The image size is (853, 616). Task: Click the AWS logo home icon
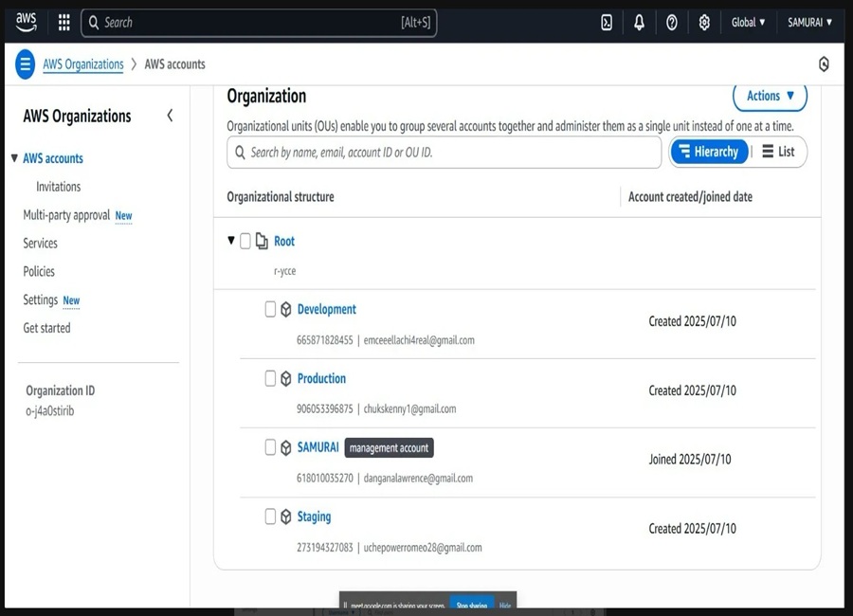[x=26, y=22]
